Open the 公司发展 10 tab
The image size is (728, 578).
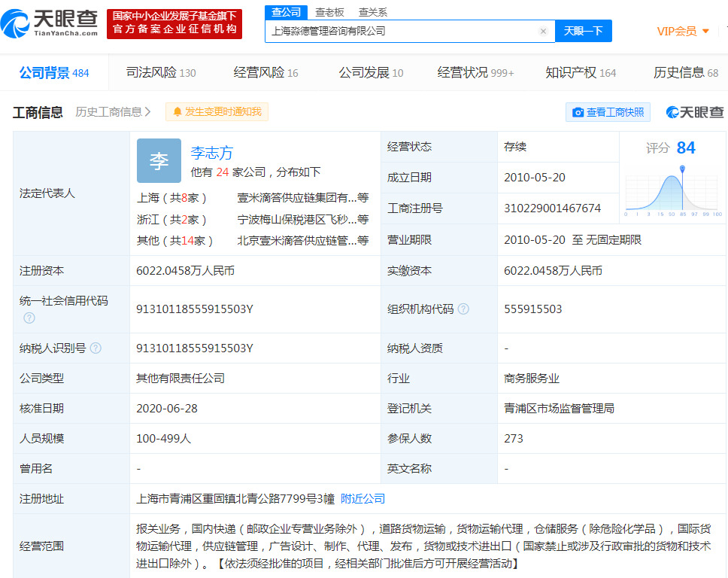[371, 72]
